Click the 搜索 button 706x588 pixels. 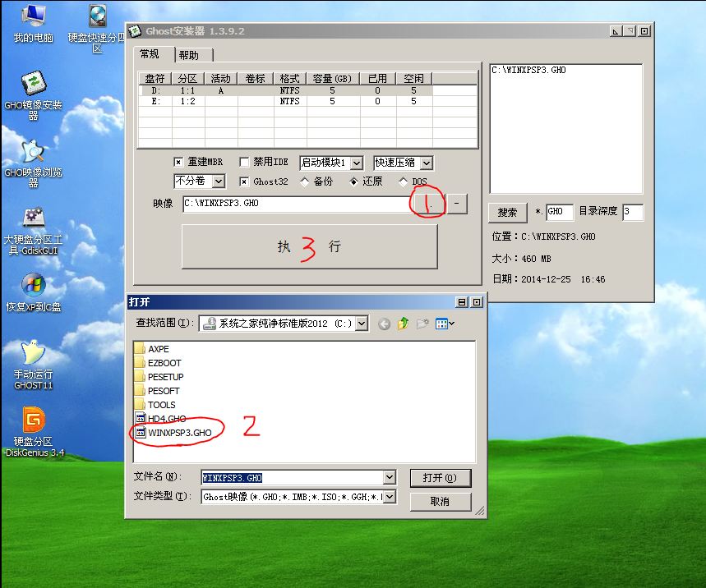pyautogui.click(x=507, y=213)
